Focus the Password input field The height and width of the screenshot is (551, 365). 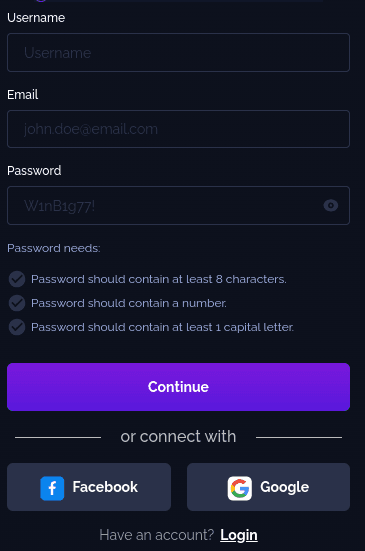tap(178, 206)
